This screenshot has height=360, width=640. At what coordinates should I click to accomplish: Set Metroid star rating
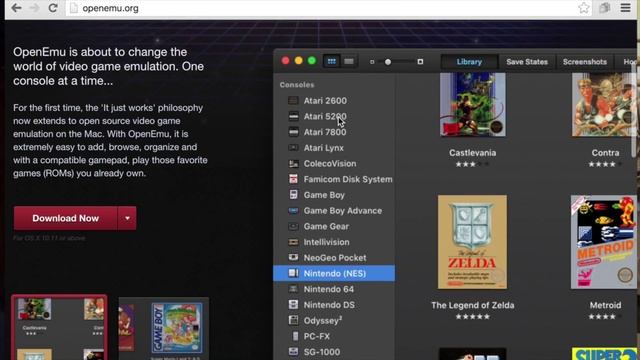pos(605,316)
